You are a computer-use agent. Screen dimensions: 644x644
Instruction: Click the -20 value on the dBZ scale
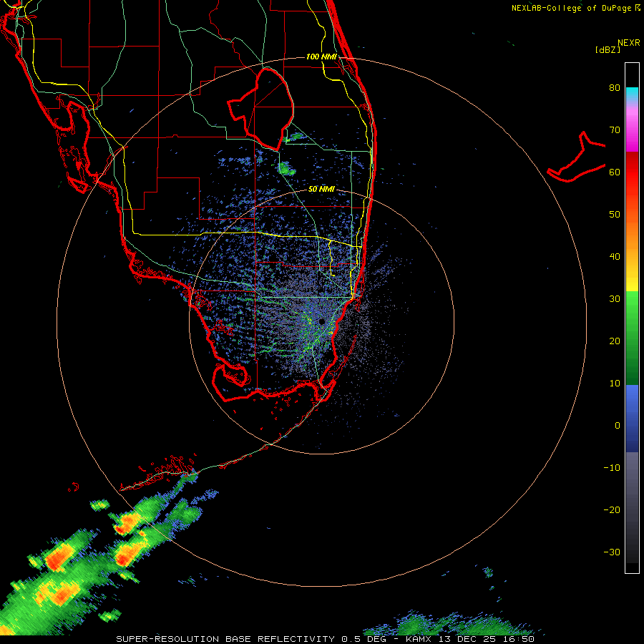tap(612, 510)
